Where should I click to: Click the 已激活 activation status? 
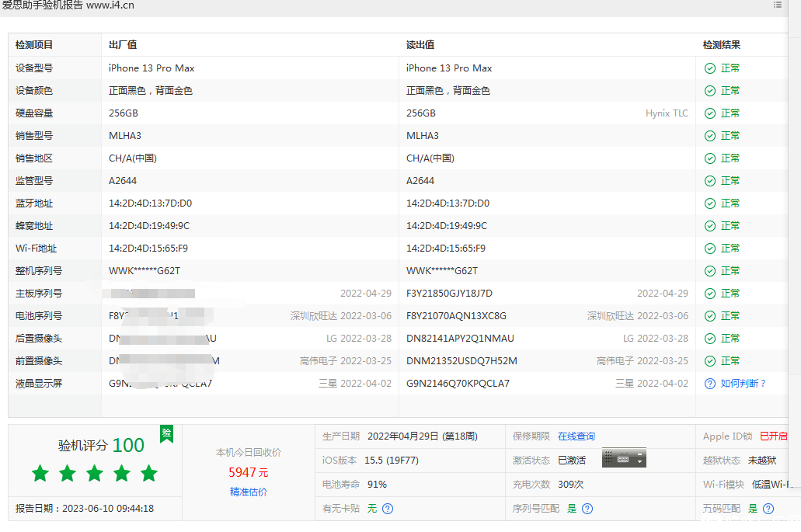point(572,460)
